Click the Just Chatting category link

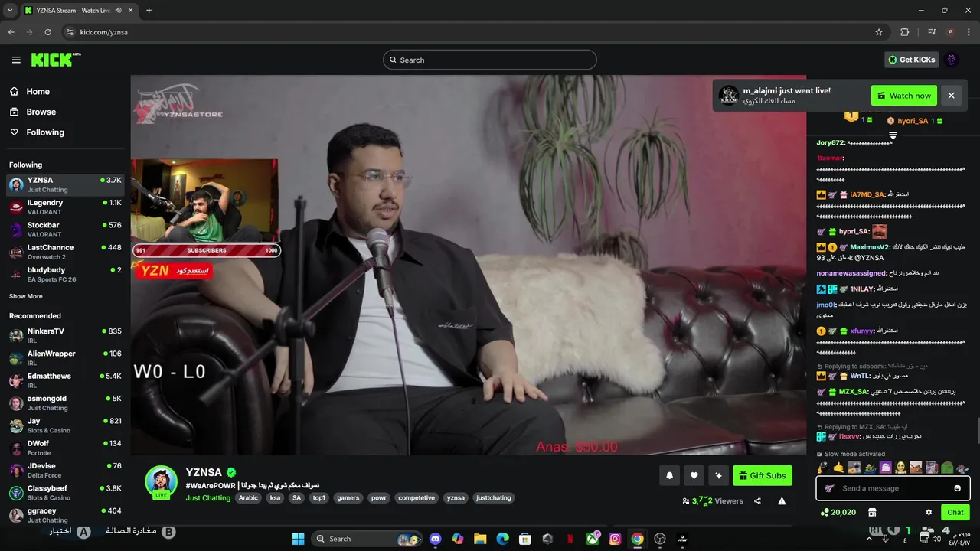pos(207,498)
